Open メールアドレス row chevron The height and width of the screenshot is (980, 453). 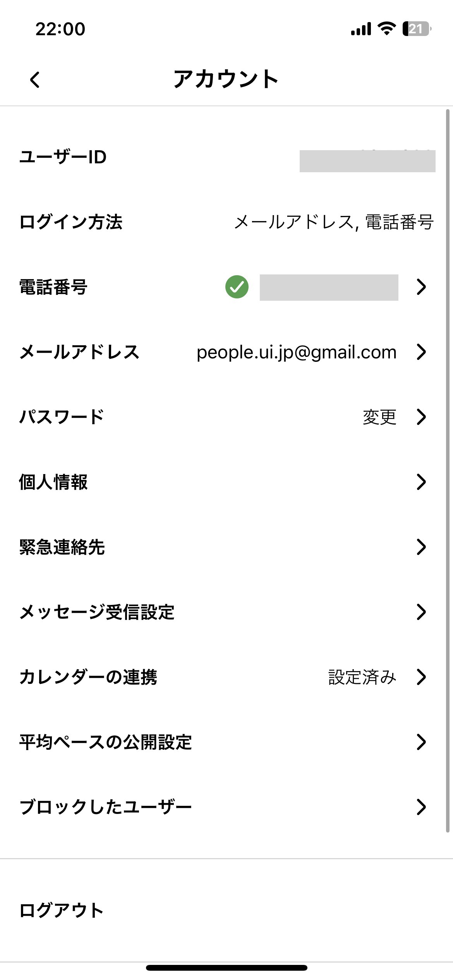(421, 352)
